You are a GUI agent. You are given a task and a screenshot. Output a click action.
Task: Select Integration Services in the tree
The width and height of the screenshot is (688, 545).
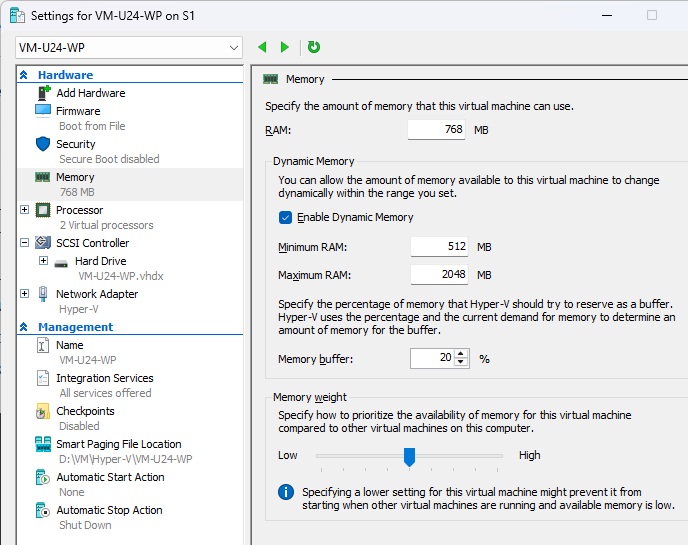(x=104, y=378)
